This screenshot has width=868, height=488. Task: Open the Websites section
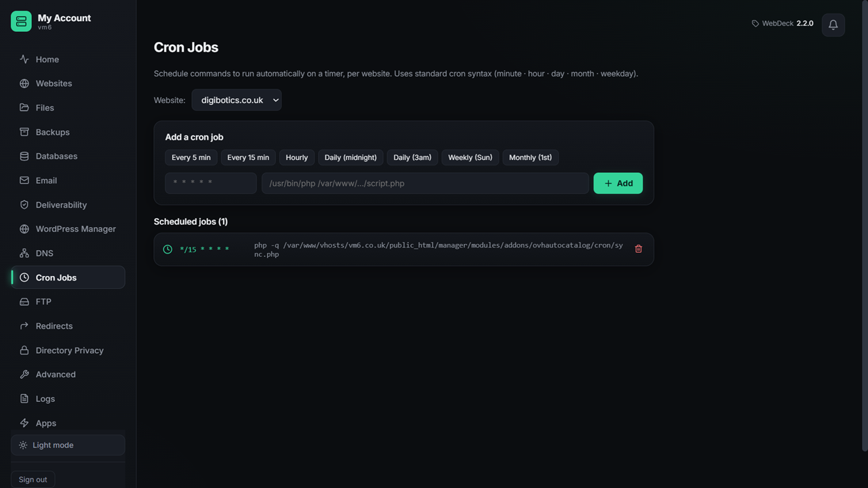pos(68,83)
